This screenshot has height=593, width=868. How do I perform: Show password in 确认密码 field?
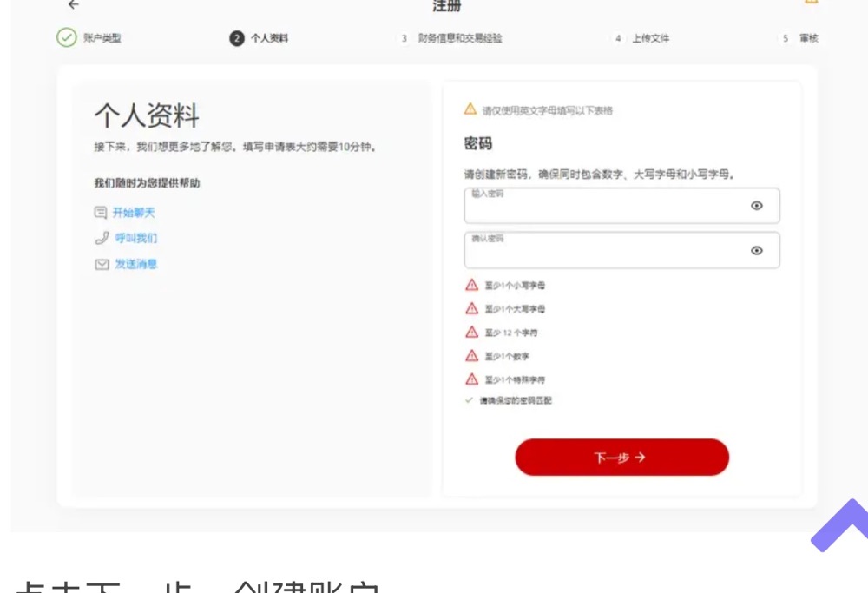(x=757, y=250)
